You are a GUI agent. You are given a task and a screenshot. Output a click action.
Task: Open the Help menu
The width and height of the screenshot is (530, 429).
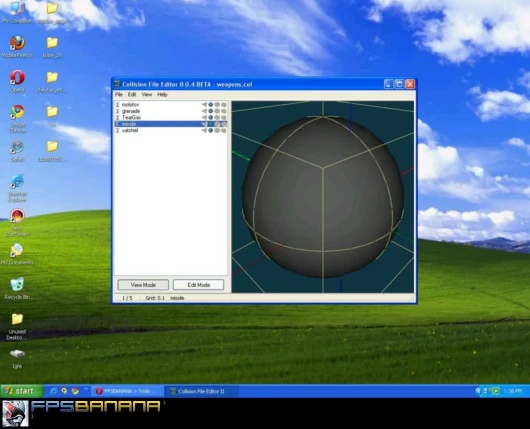click(x=162, y=95)
